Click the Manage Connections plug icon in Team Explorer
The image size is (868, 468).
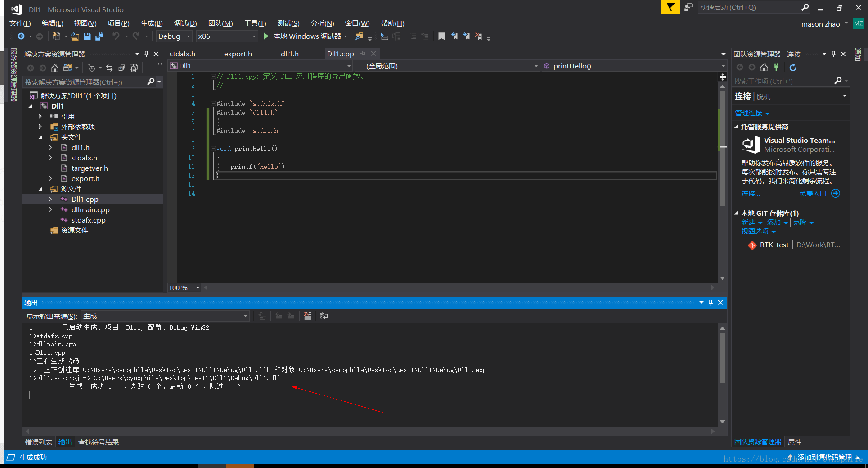coord(776,67)
